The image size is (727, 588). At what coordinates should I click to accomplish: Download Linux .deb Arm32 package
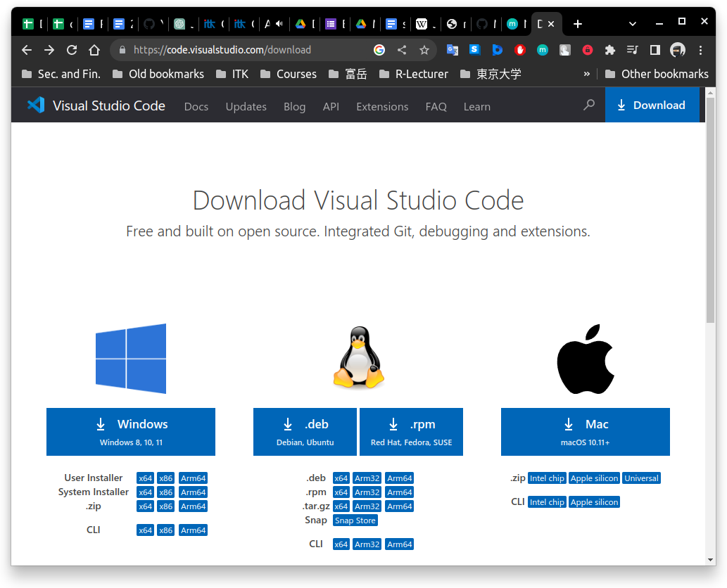click(x=367, y=478)
